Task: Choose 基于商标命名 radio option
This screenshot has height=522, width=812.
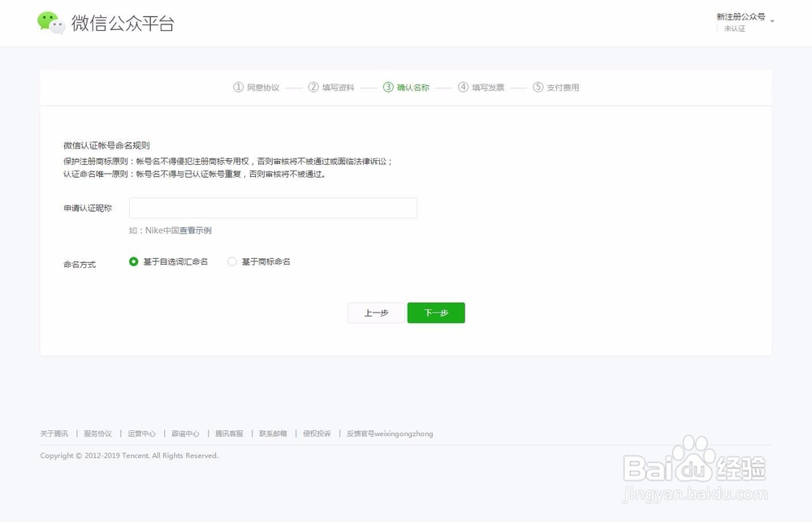Action: (232, 261)
